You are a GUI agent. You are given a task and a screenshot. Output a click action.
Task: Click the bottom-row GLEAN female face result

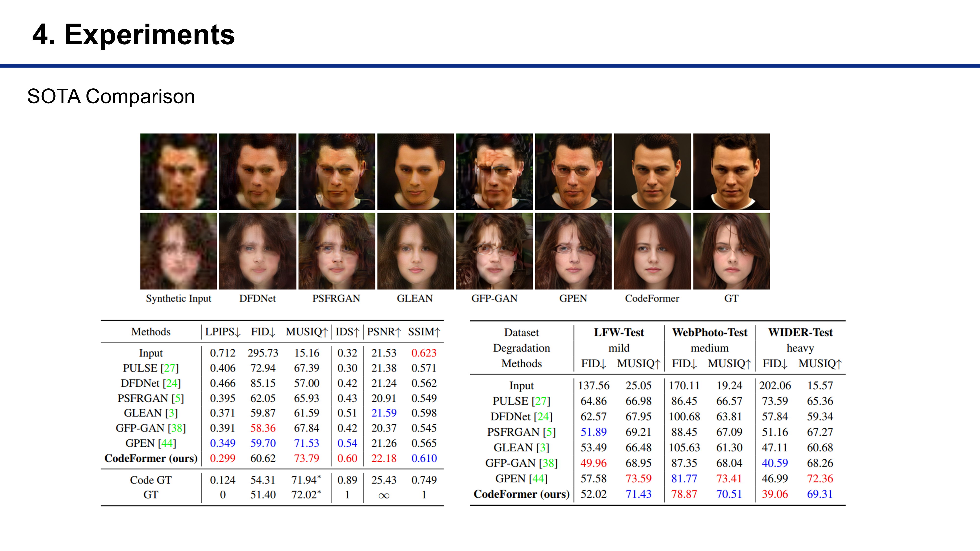click(416, 251)
